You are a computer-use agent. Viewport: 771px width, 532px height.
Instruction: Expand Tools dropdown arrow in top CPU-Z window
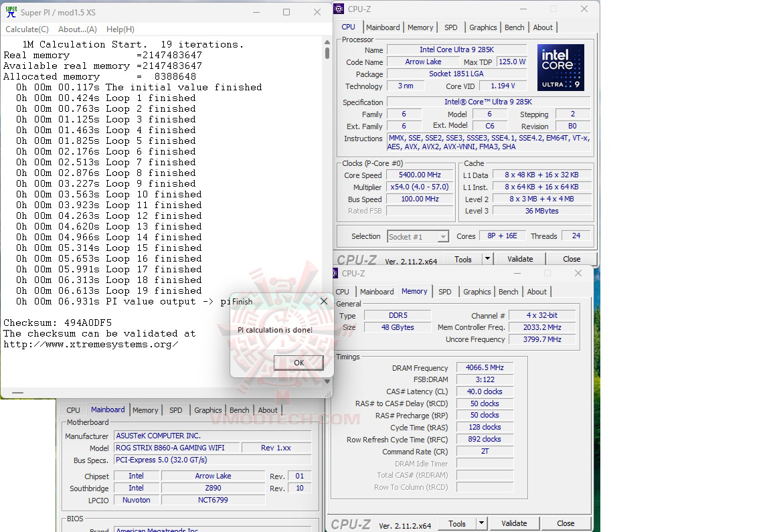(x=487, y=259)
